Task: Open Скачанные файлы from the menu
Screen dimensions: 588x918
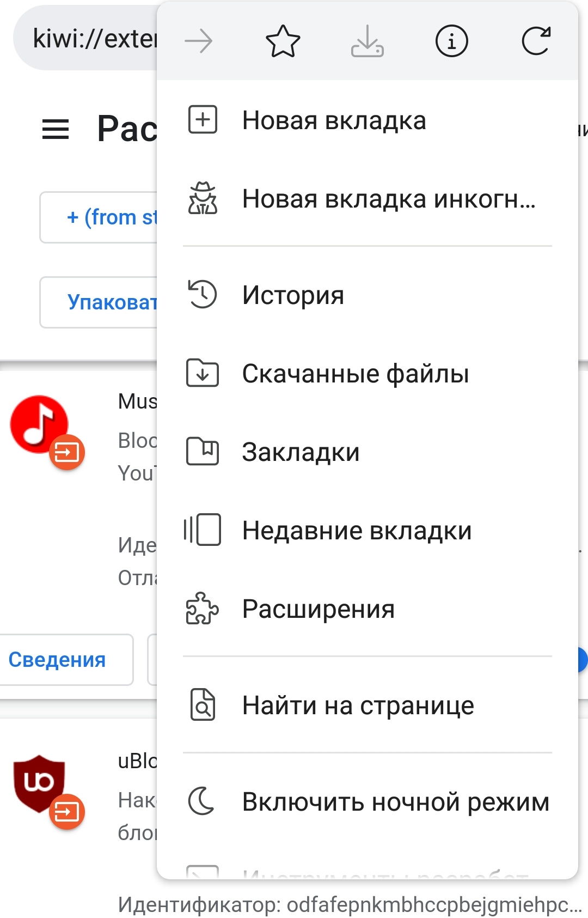Action: 367,373
